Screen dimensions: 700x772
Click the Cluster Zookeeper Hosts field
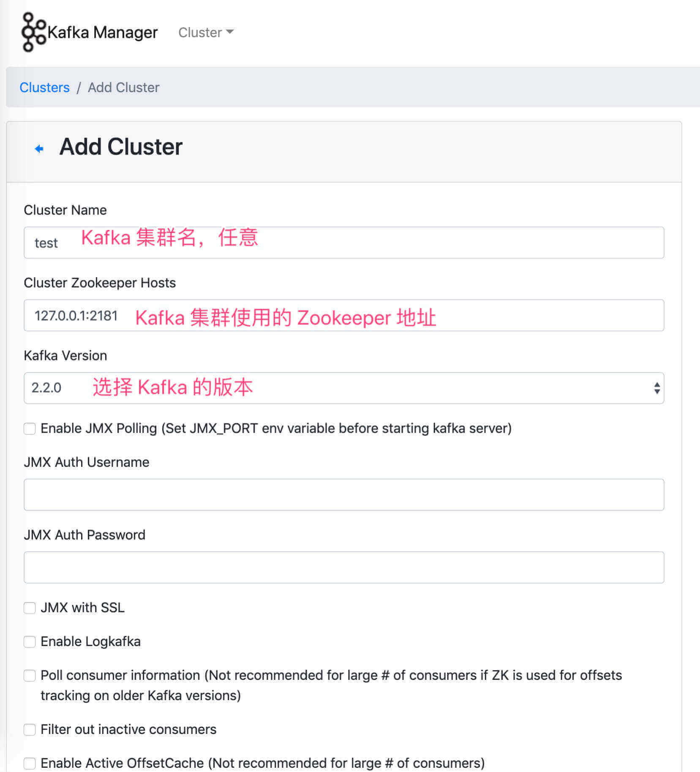pos(344,315)
